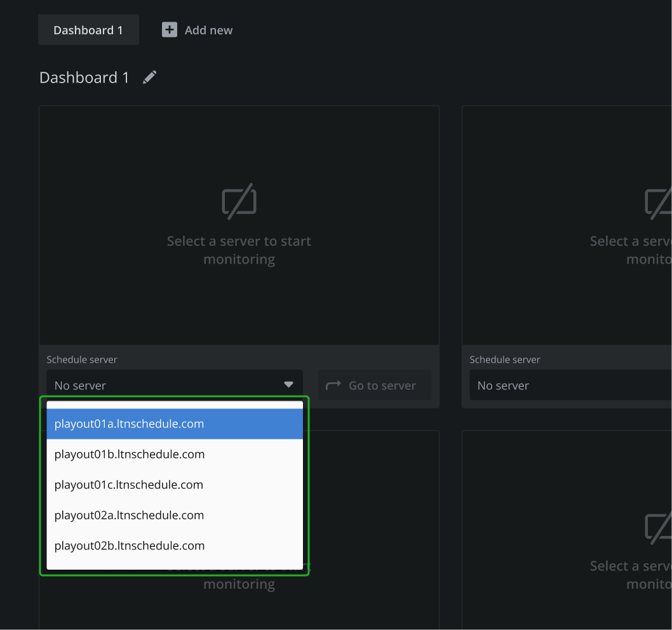Click the crossed-out monitor icon in first panel

tap(239, 201)
